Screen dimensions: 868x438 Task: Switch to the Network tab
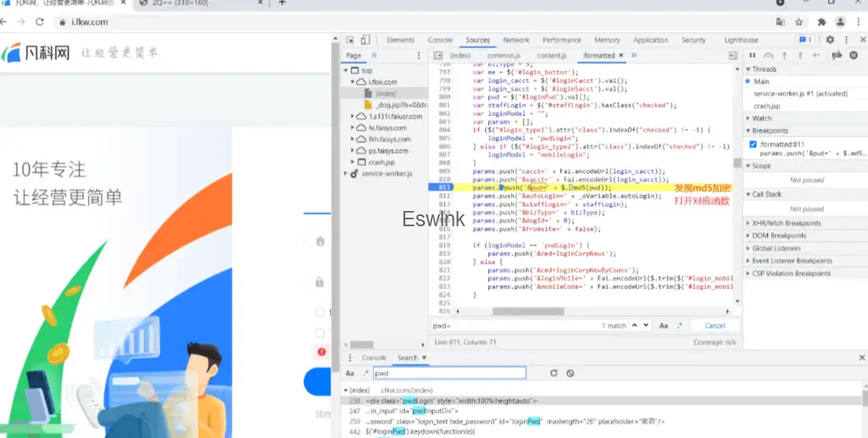(x=515, y=40)
